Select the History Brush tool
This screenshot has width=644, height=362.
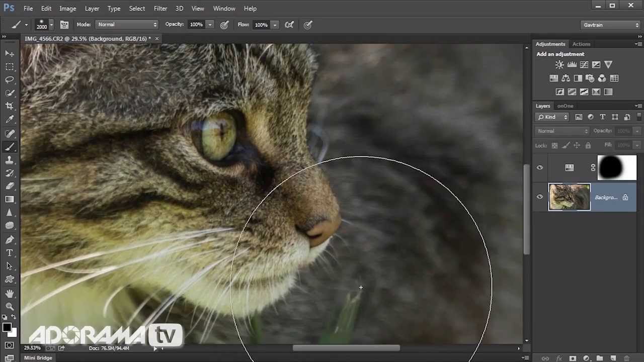pos(10,173)
